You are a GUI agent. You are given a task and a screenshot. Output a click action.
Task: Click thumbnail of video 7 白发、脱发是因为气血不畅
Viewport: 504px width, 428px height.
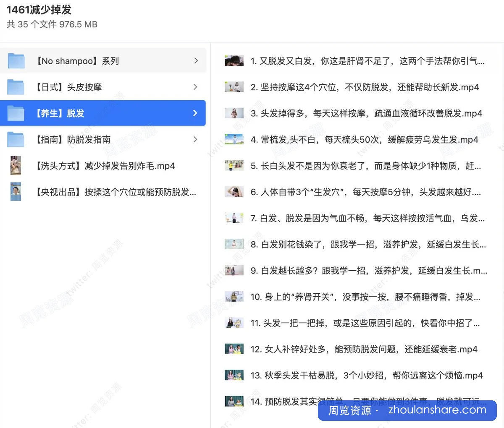(x=234, y=218)
